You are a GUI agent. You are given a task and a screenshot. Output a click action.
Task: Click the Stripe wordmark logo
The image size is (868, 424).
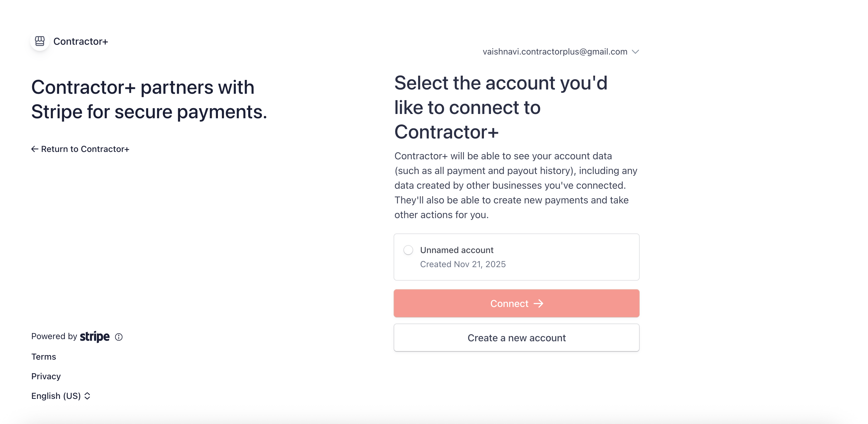click(95, 337)
